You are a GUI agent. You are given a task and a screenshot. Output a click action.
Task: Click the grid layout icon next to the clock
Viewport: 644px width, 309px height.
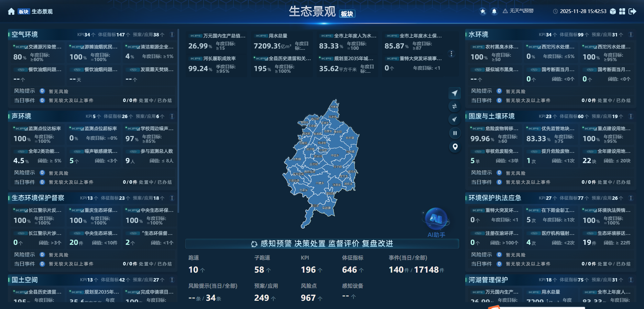(x=622, y=11)
